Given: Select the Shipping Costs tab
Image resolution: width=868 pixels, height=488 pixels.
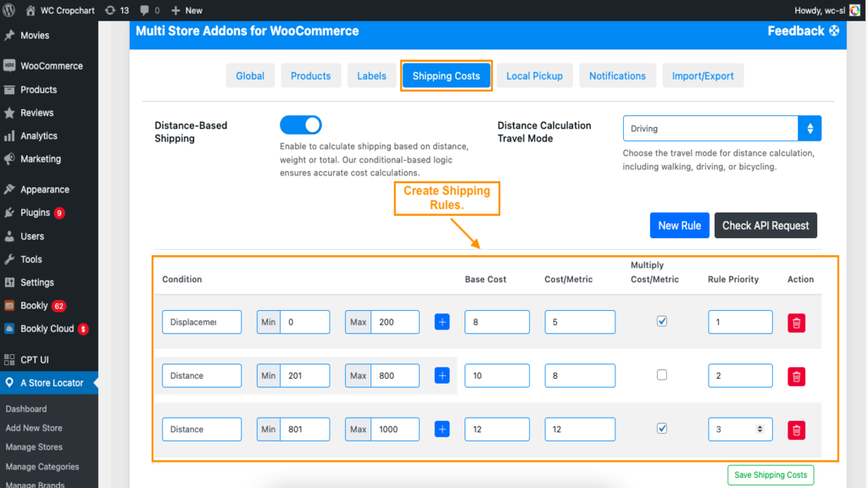Looking at the screenshot, I should coord(446,75).
